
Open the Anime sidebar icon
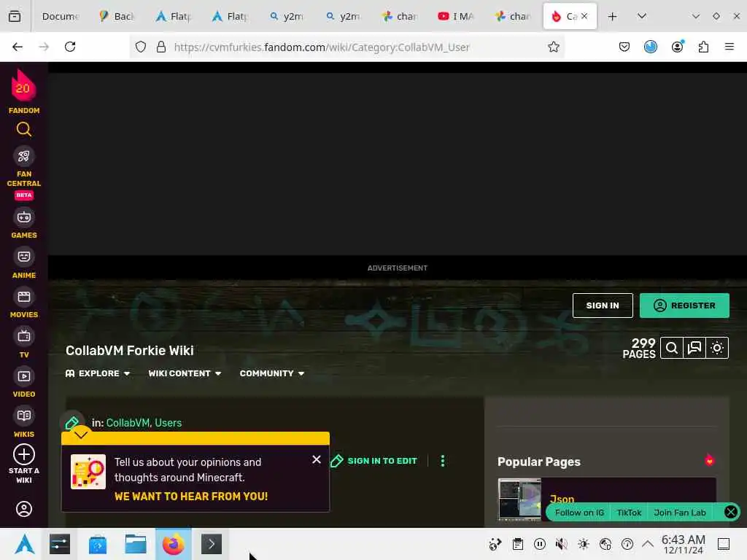tap(24, 257)
